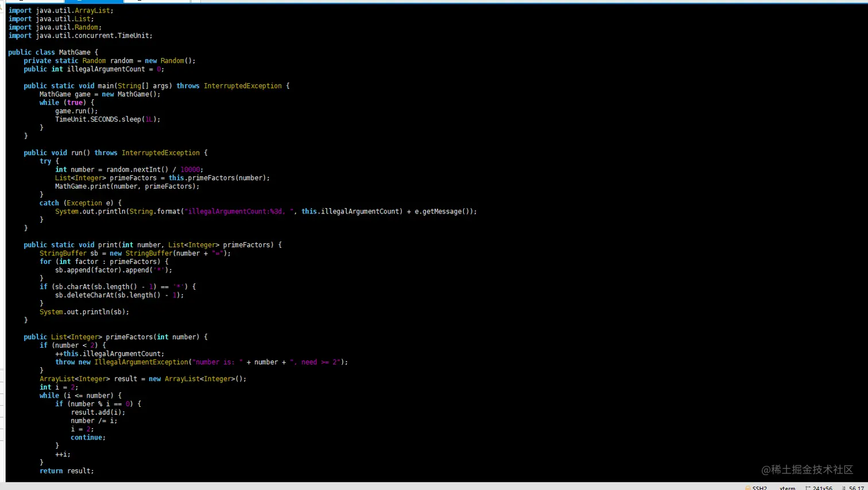Click the 'int i = 2;' declaration
The height and width of the screenshot is (490, 868).
click(x=59, y=387)
